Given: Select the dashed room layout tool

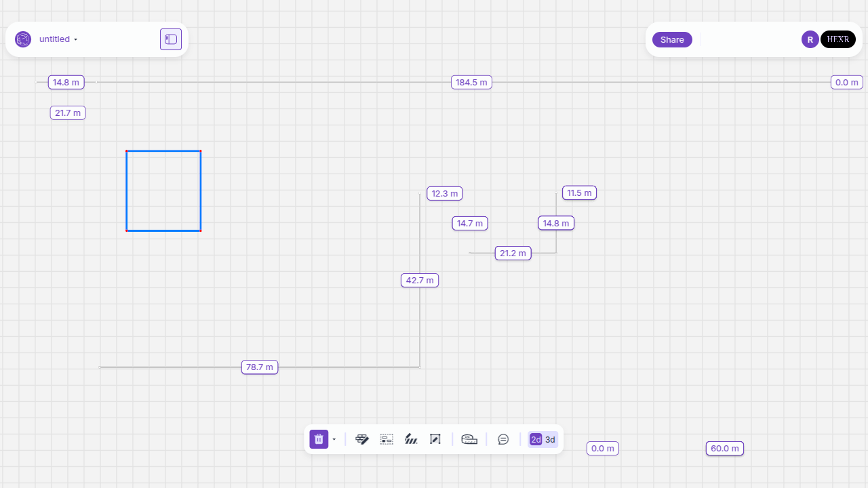Looking at the screenshot, I should 387,439.
